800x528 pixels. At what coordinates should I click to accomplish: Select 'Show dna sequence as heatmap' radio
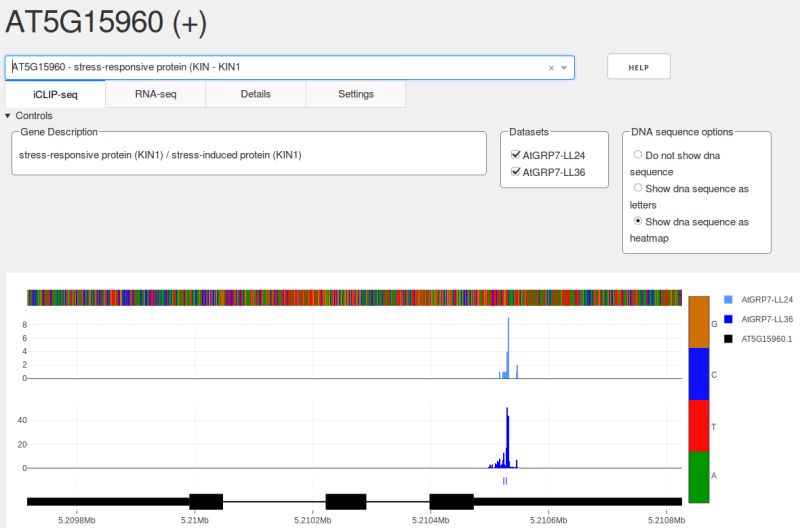[x=638, y=221]
